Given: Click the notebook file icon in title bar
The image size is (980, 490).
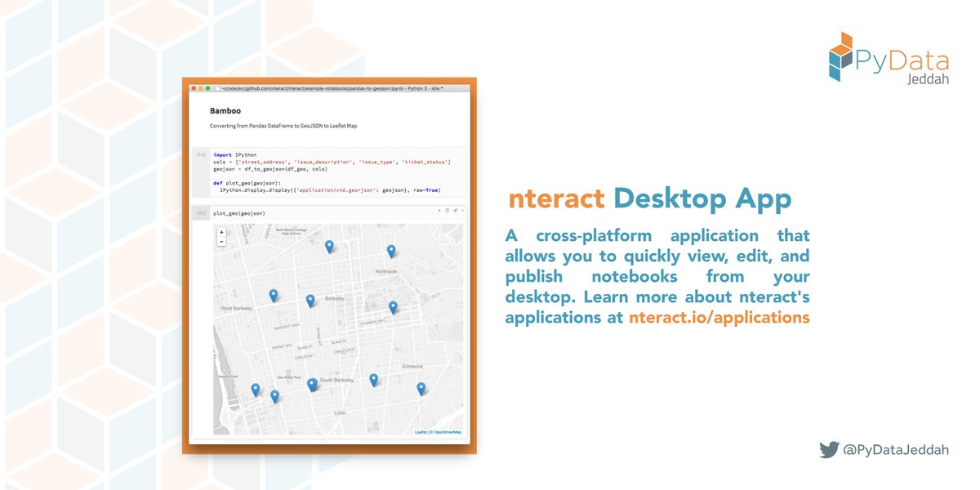Looking at the screenshot, I should tap(217, 88).
